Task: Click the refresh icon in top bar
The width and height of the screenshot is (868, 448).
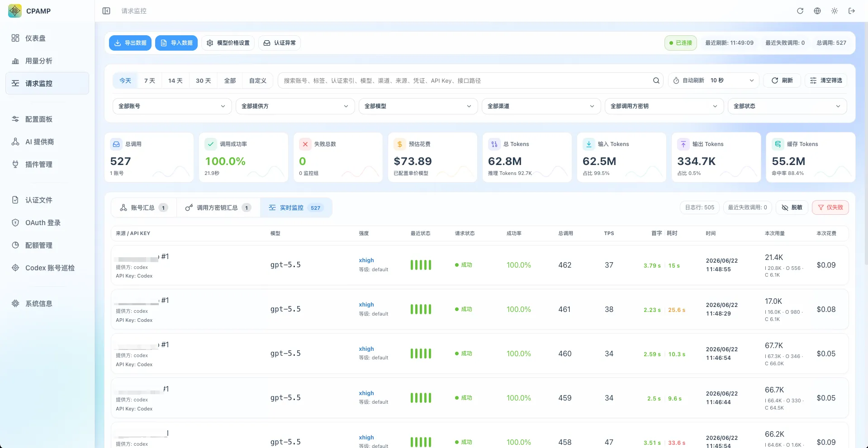Action: pyautogui.click(x=800, y=11)
